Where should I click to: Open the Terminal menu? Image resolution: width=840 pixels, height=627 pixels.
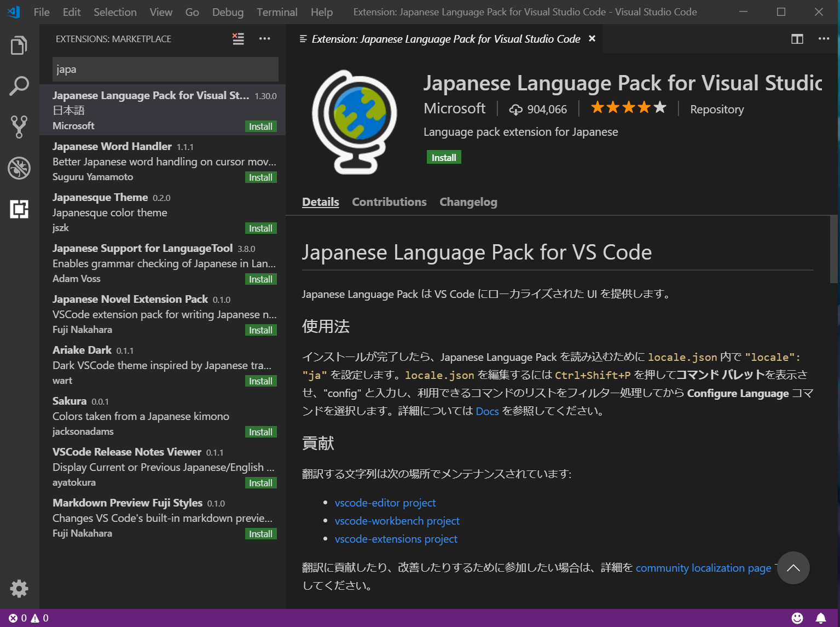276,11
